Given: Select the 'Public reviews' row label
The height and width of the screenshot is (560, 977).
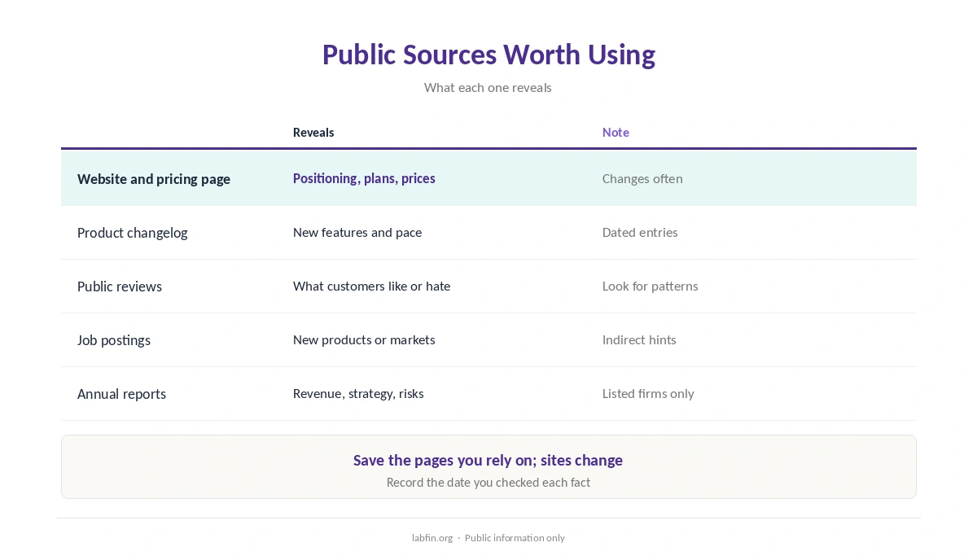Looking at the screenshot, I should [120, 286].
